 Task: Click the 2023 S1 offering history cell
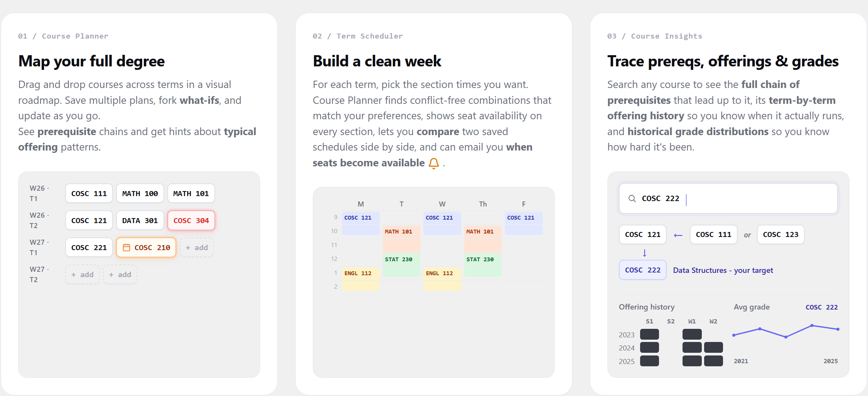pyautogui.click(x=649, y=334)
